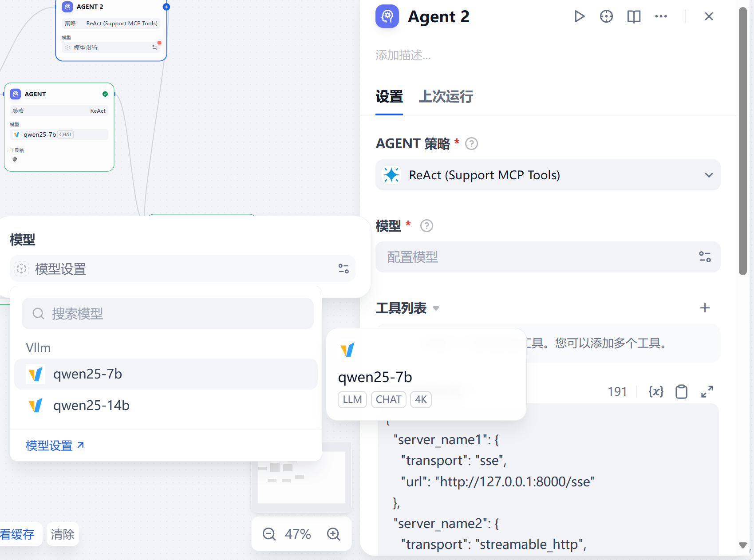The width and height of the screenshot is (754, 560).
Task: Collapse 工具列表 using its chevron
Action: click(x=436, y=308)
